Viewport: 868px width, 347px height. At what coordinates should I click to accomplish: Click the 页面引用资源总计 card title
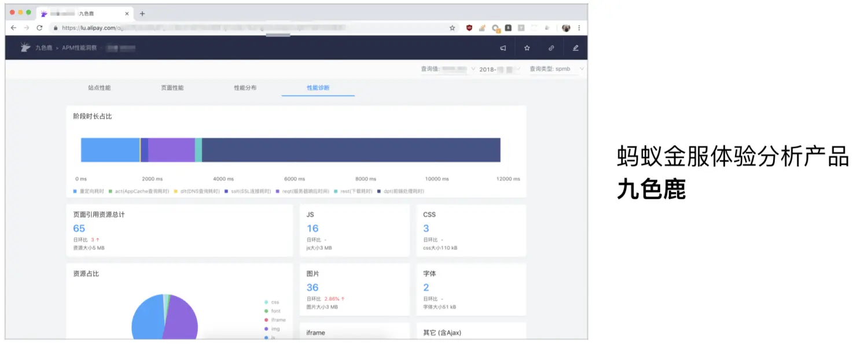(99, 215)
